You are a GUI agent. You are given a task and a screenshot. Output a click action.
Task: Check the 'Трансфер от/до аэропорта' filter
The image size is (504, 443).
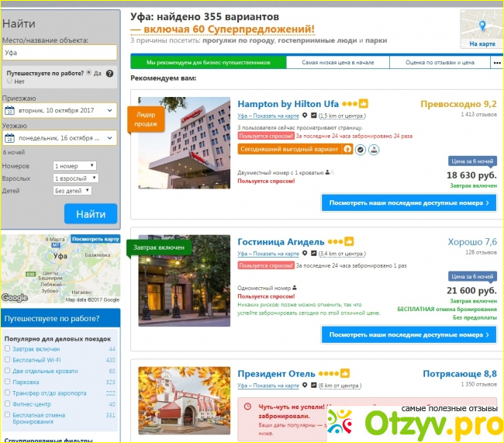[8, 393]
